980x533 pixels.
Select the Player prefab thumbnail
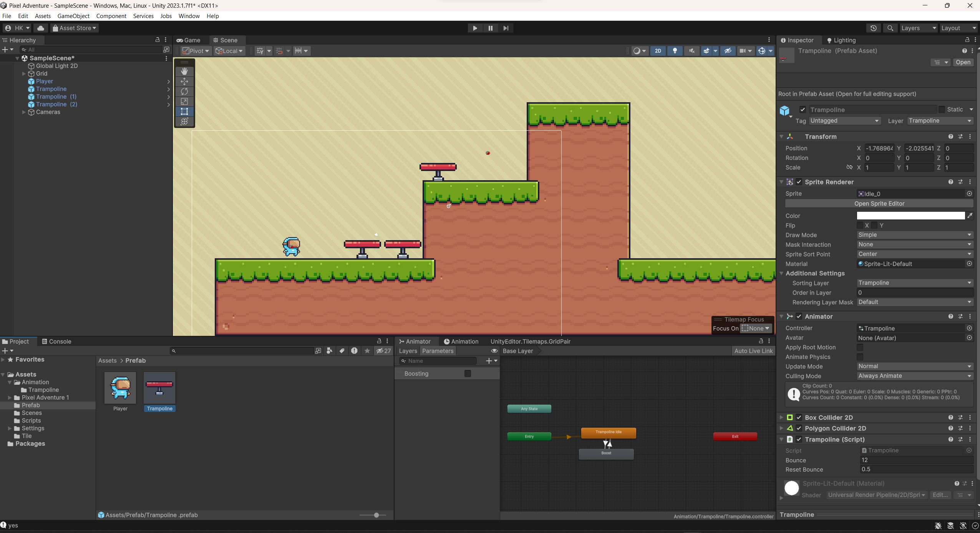[120, 388]
